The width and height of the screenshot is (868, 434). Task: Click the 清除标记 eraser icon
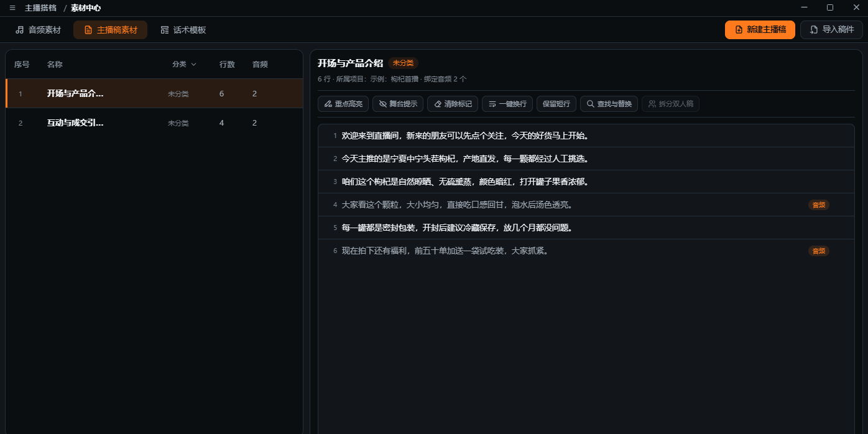tap(438, 104)
